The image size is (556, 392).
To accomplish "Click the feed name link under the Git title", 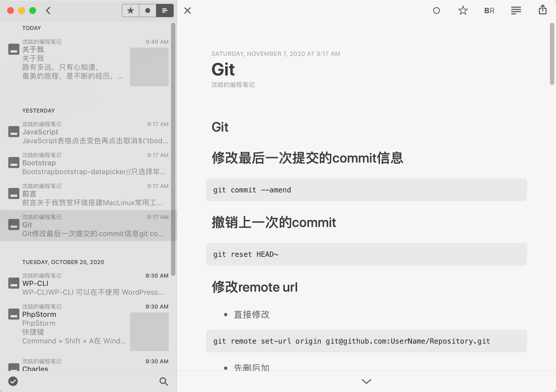I will [233, 85].
